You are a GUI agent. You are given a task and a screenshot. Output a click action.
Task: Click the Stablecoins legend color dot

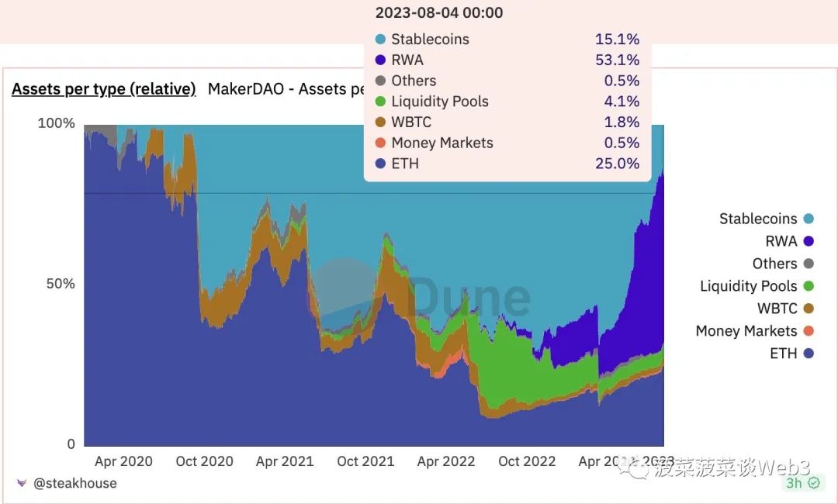coord(809,219)
